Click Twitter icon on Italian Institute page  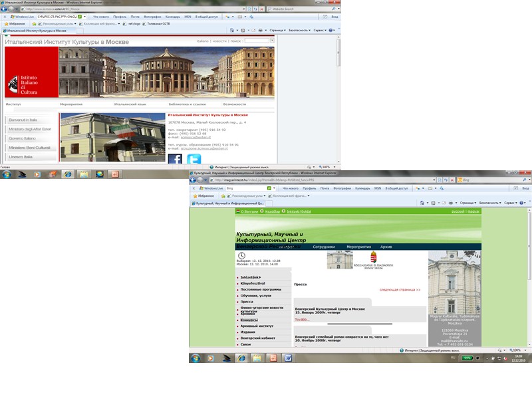point(194,159)
